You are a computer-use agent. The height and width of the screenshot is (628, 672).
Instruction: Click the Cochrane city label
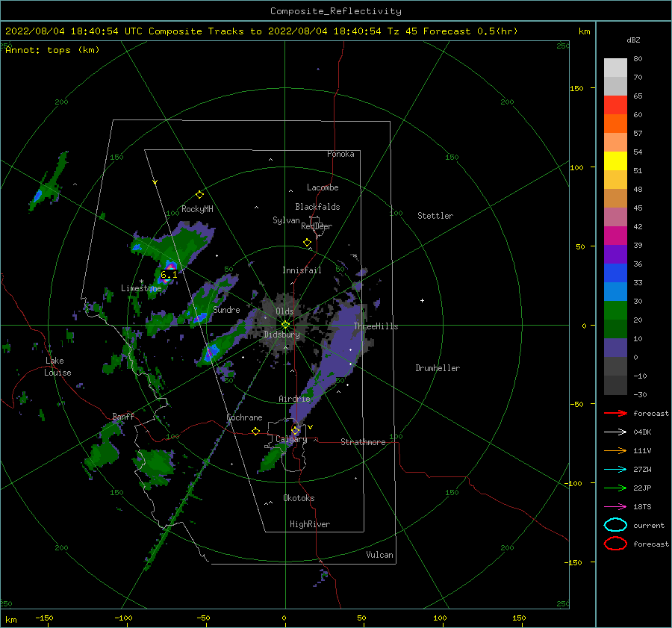coord(244,417)
